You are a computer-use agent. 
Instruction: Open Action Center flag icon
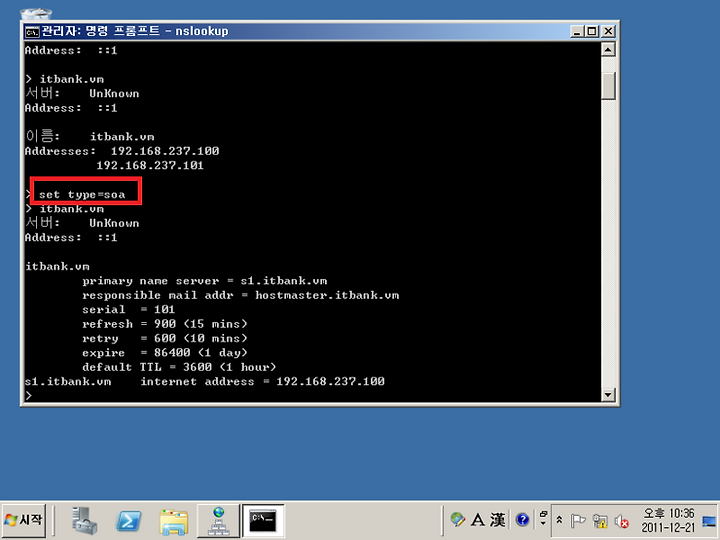(x=578, y=521)
